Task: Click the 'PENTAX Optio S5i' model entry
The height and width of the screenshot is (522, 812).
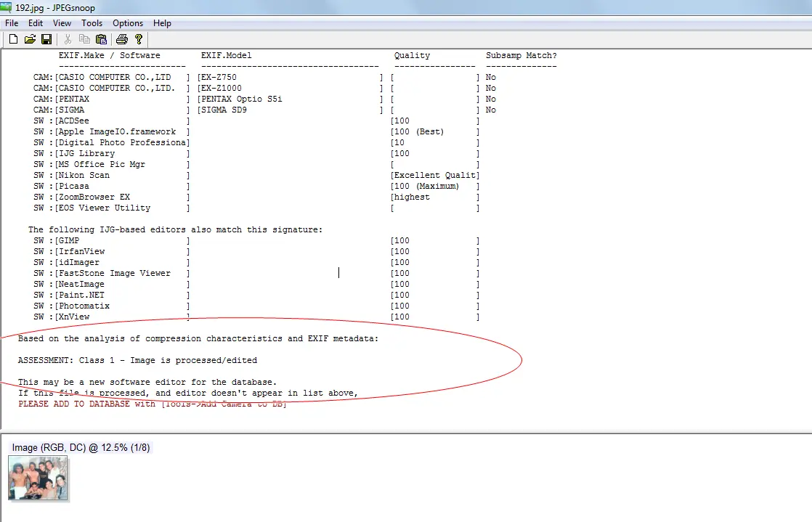Action: (x=242, y=99)
